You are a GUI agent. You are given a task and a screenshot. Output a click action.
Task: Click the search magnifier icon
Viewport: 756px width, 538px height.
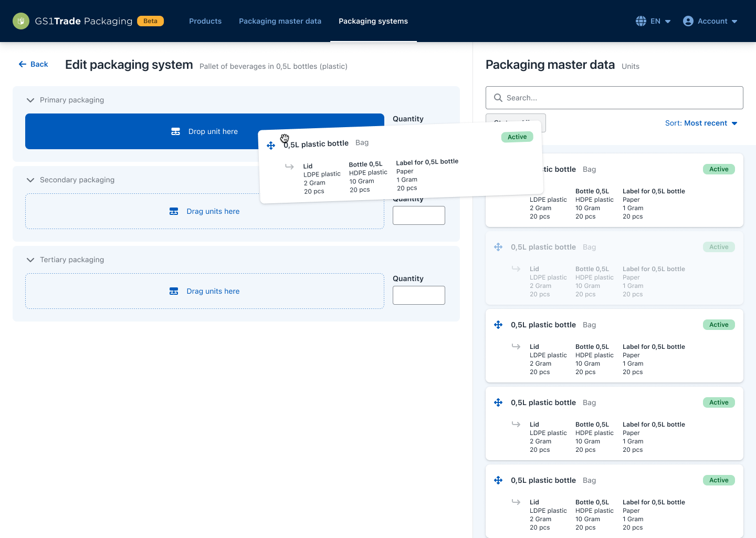(x=498, y=98)
